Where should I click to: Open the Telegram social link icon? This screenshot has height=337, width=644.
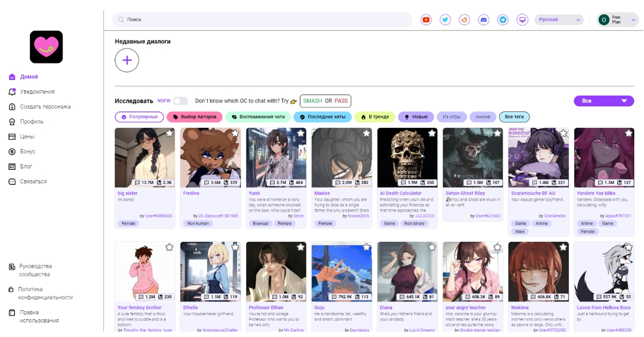coord(503,20)
